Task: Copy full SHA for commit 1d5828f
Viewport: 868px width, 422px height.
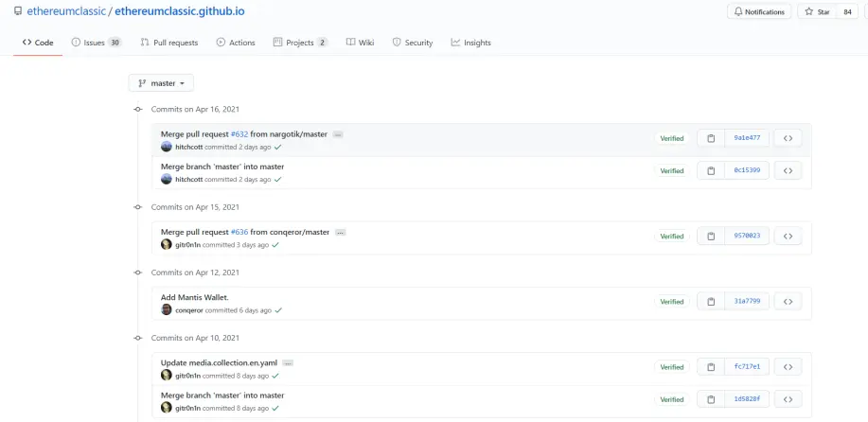Action: tap(711, 399)
